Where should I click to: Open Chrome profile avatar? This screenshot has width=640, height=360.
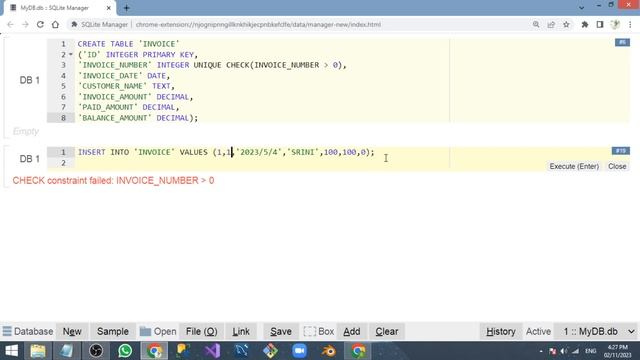pos(615,24)
